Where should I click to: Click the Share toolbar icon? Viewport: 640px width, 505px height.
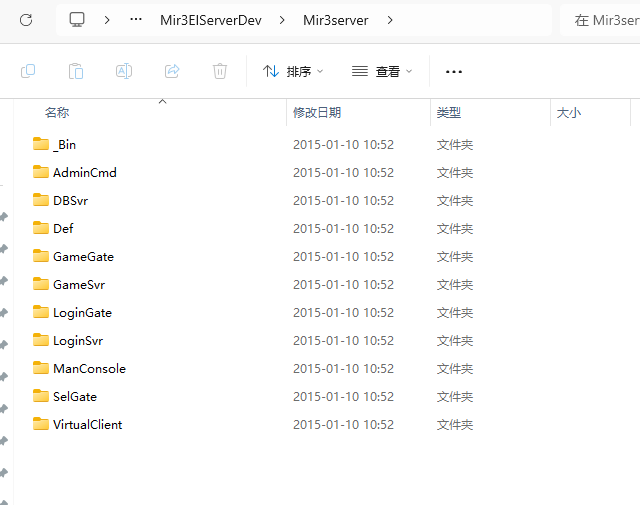[x=172, y=71]
